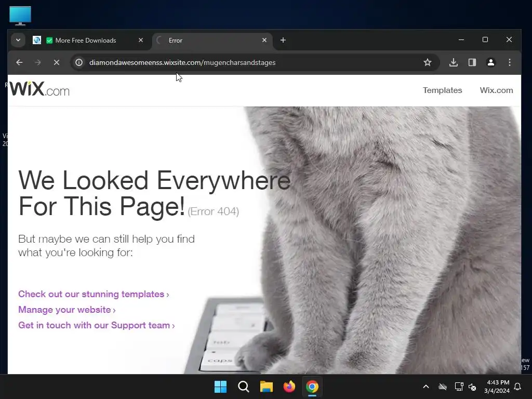Click the We Looked Everywhere heading
Screen dimensions: 532x399
click(x=154, y=193)
